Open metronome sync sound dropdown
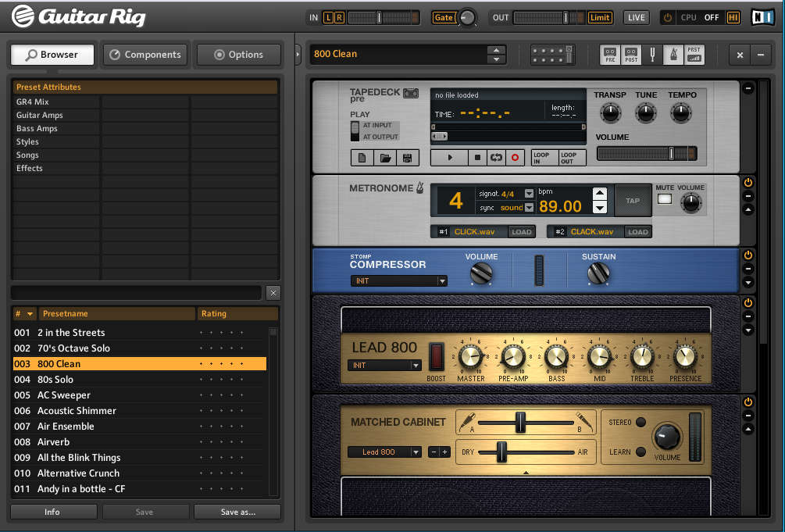 [x=529, y=207]
